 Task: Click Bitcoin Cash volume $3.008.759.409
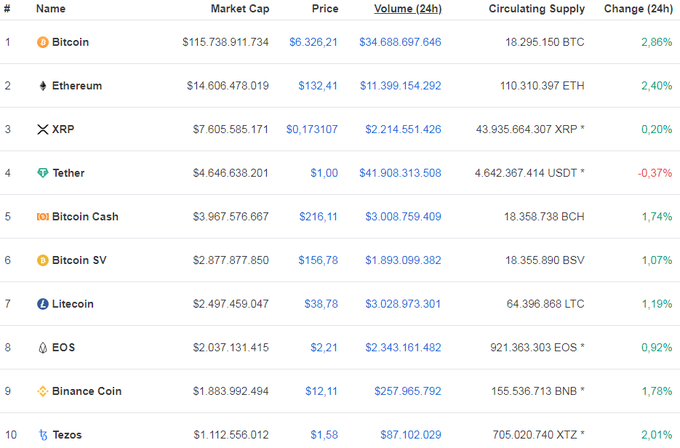click(403, 216)
